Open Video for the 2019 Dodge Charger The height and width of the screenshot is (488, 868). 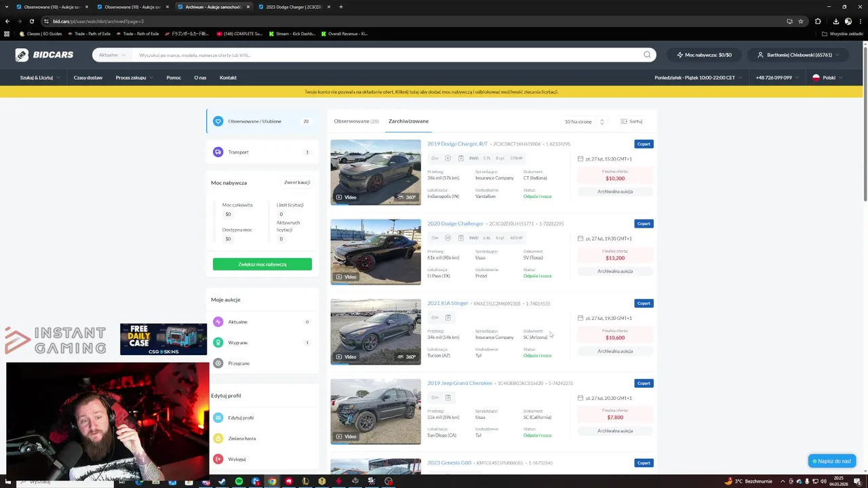[346, 197]
